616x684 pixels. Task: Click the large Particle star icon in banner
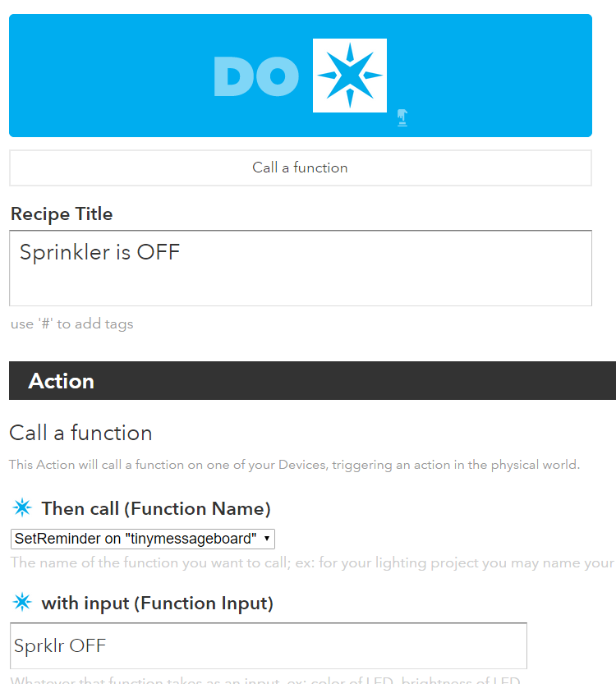click(350, 76)
